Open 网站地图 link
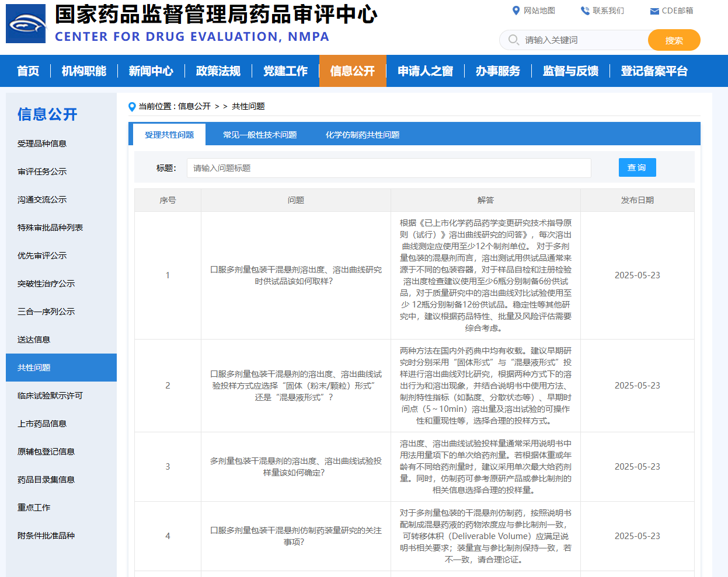 (x=539, y=11)
